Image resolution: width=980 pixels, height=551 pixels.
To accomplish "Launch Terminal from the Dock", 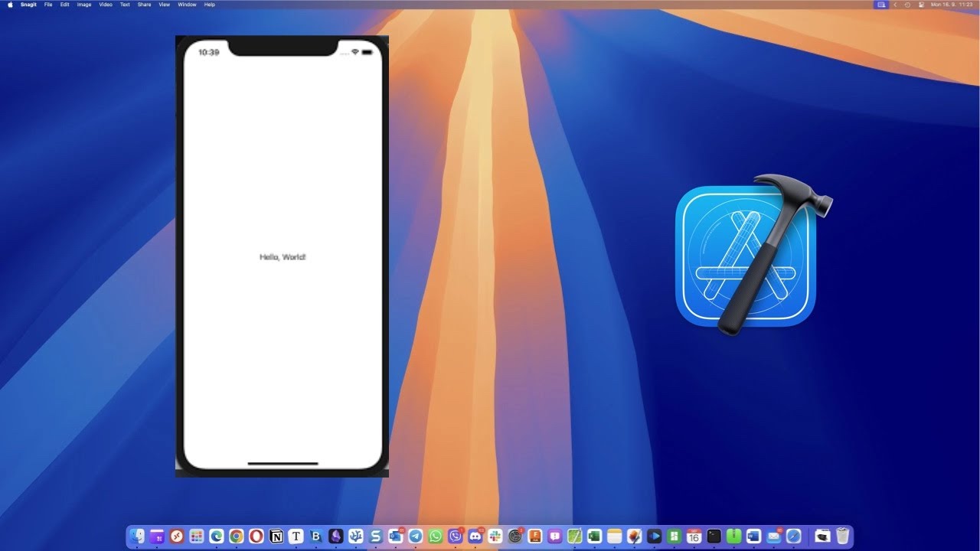I will [714, 536].
